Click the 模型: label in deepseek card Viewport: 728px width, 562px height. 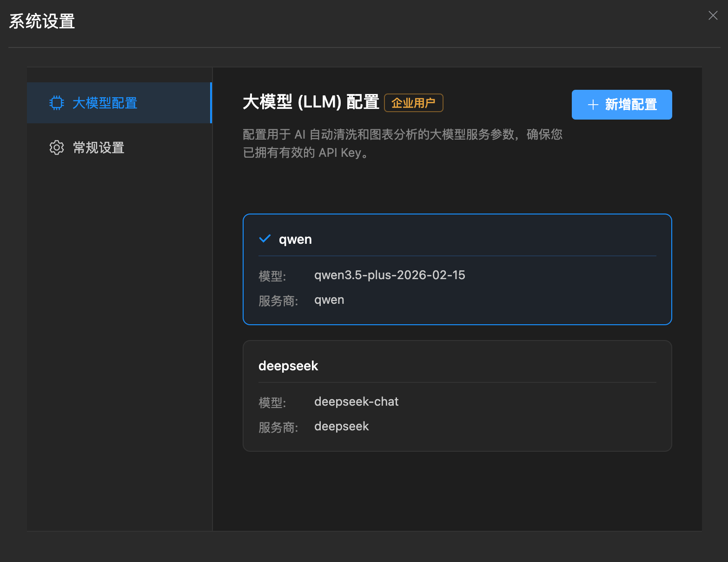click(272, 402)
